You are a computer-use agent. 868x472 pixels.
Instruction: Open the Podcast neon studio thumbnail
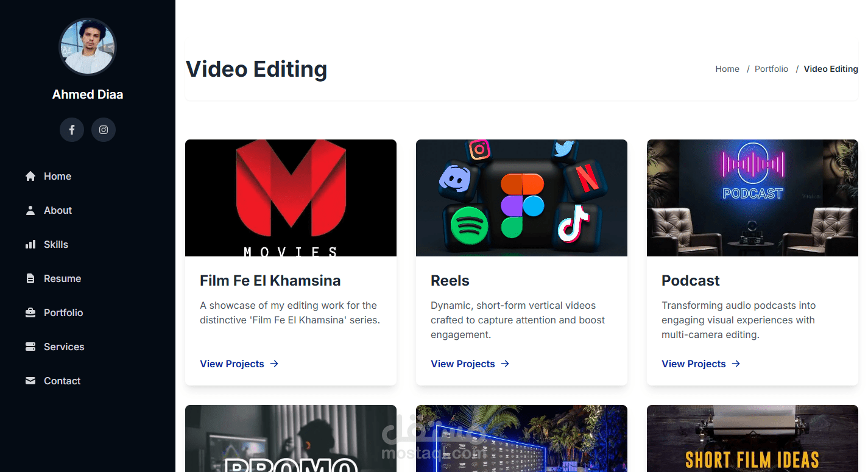(x=752, y=198)
